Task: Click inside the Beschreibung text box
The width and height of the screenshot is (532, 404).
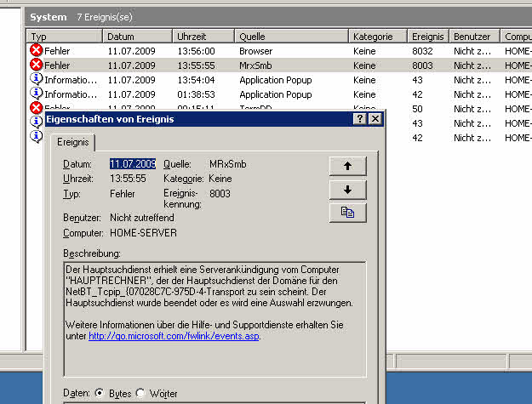Action: [214, 357]
